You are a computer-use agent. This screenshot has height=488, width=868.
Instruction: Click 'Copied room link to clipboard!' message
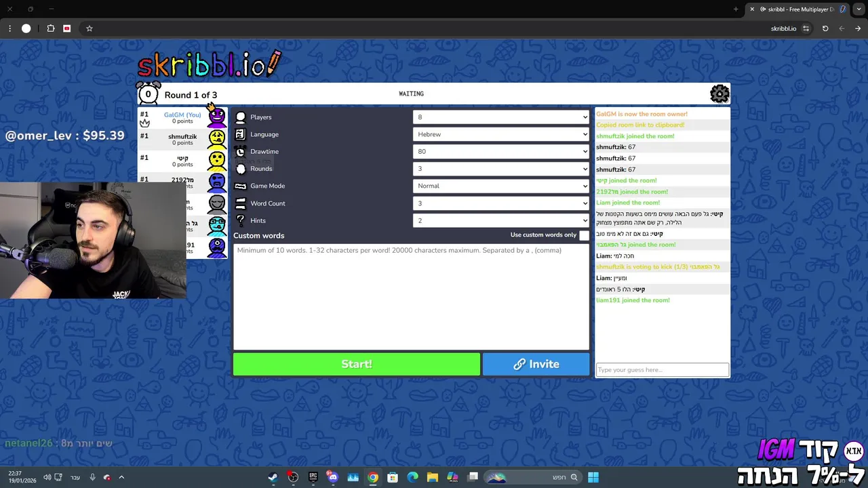tap(640, 125)
